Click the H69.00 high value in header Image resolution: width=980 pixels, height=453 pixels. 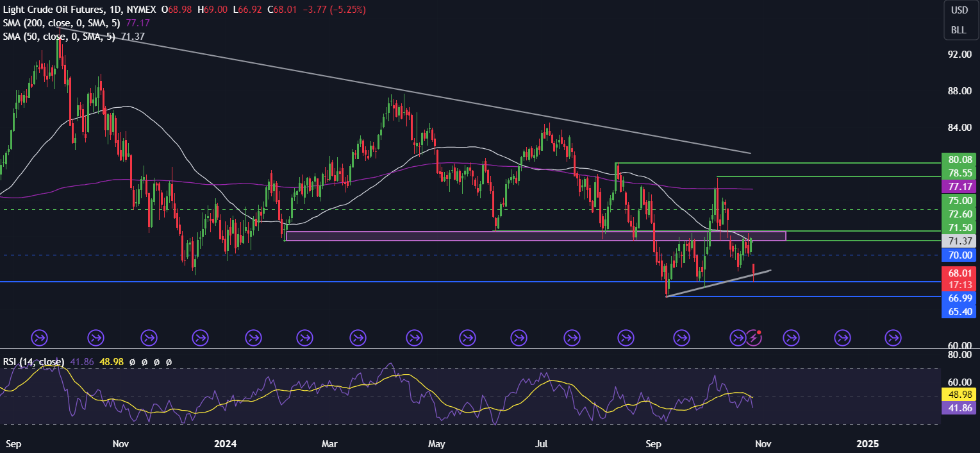coord(213,10)
